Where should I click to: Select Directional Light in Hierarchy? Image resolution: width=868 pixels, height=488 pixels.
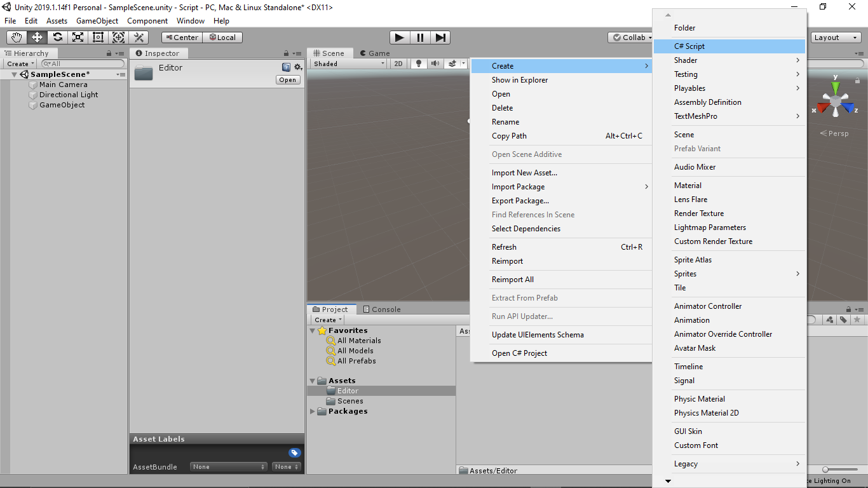tap(69, 95)
